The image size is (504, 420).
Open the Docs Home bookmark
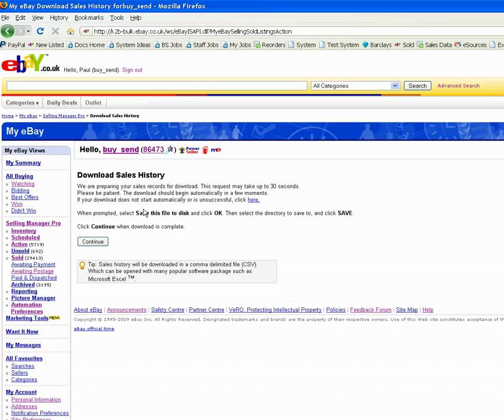(x=86, y=45)
